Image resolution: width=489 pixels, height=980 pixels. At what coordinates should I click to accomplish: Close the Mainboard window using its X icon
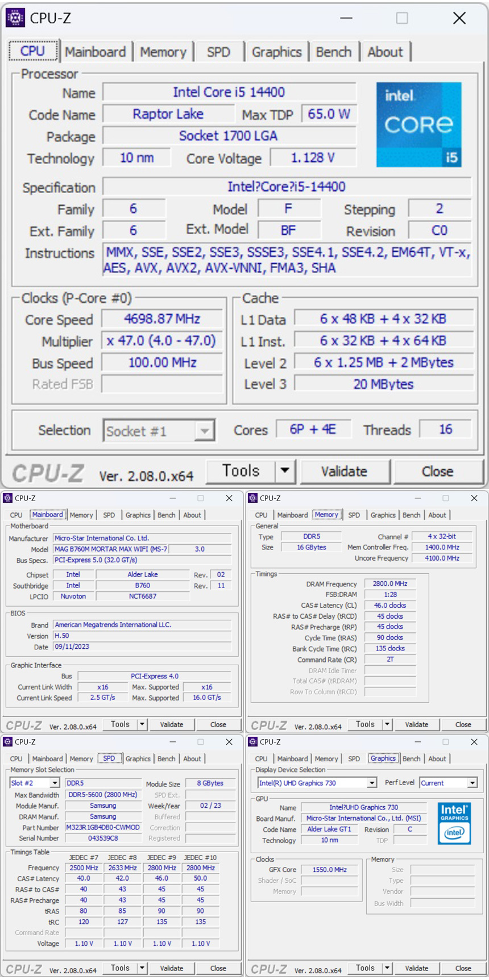229,498
